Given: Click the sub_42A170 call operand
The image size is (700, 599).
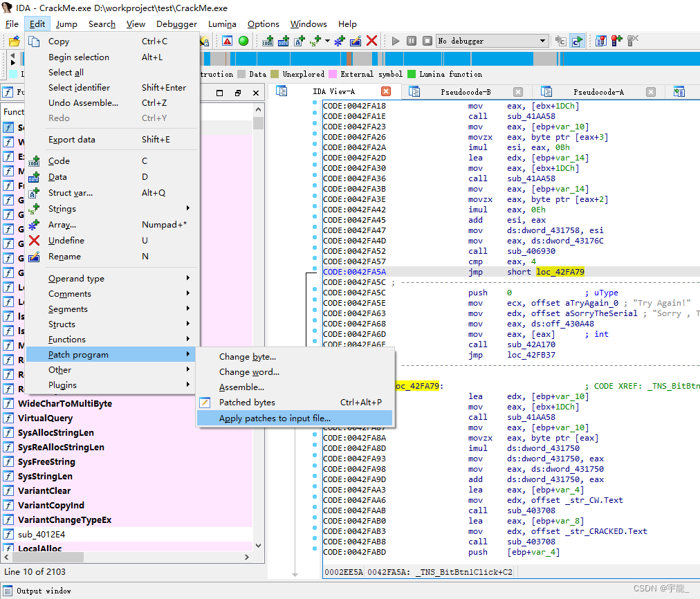Looking at the screenshot, I should pos(531,344).
